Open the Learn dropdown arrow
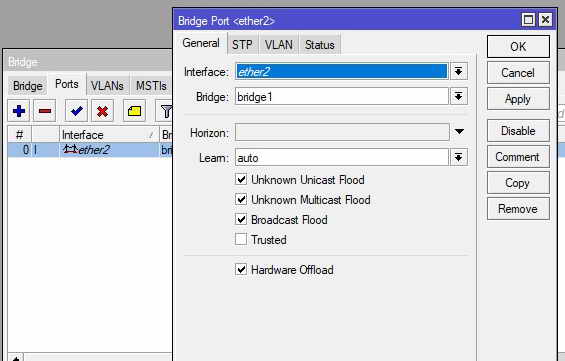The width and height of the screenshot is (565, 361). pos(458,157)
